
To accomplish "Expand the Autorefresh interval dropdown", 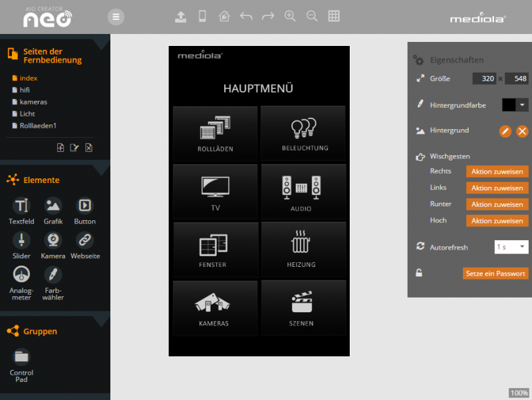I will point(511,247).
